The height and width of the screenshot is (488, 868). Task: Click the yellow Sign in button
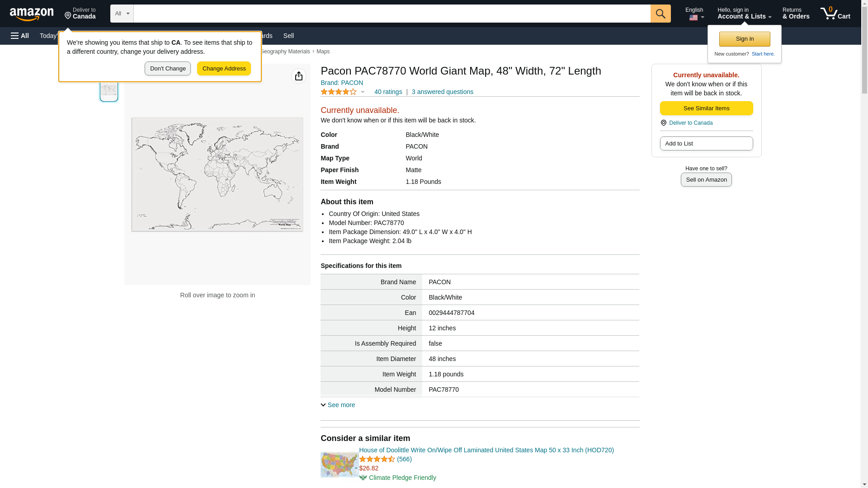point(745,39)
